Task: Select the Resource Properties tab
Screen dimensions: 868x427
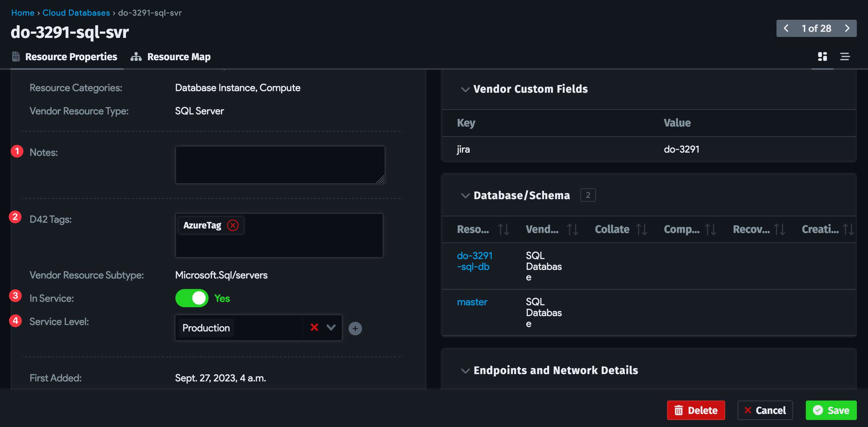Action: 71,56
